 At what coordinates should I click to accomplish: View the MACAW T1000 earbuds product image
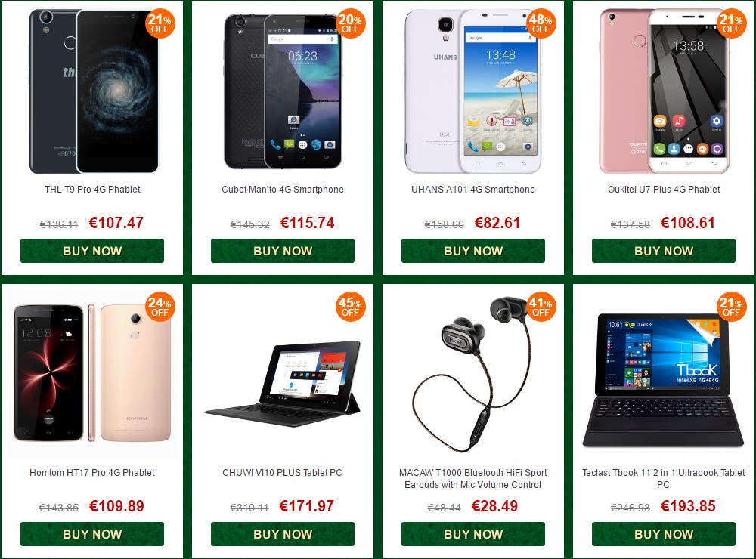pyautogui.click(x=473, y=375)
